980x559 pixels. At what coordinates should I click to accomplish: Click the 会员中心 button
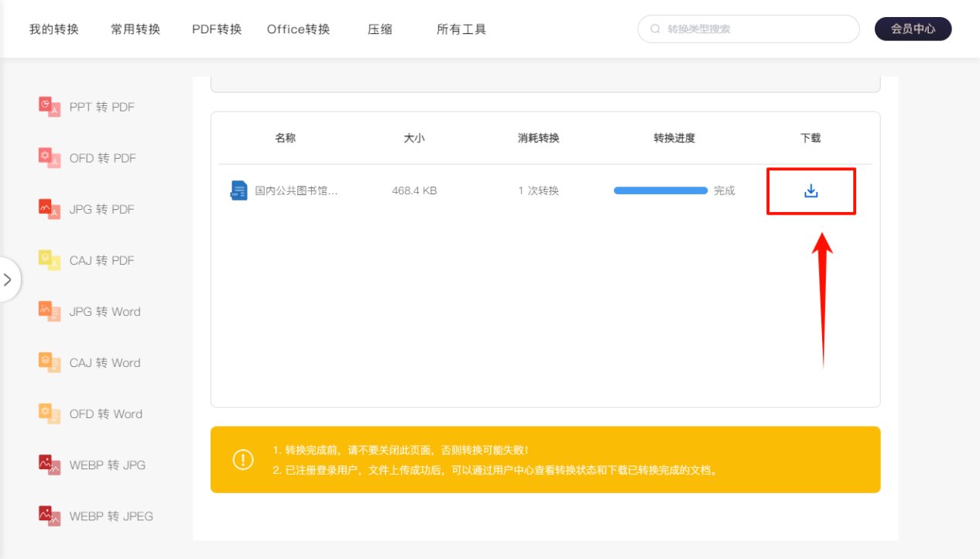[x=913, y=29]
